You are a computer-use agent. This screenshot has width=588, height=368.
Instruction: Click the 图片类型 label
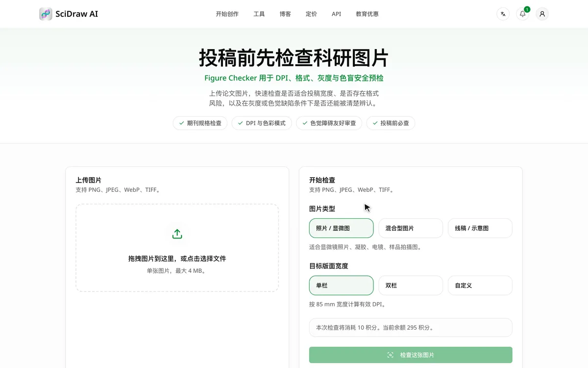pos(322,209)
